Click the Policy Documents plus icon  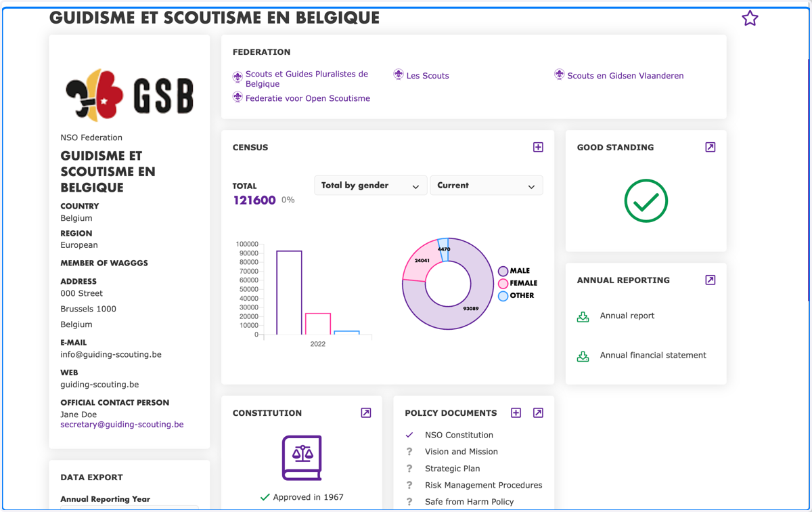516,412
